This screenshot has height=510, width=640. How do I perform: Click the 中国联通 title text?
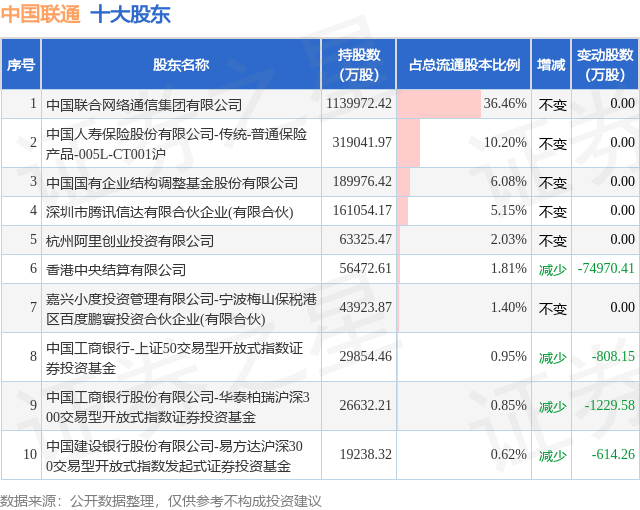(41, 15)
